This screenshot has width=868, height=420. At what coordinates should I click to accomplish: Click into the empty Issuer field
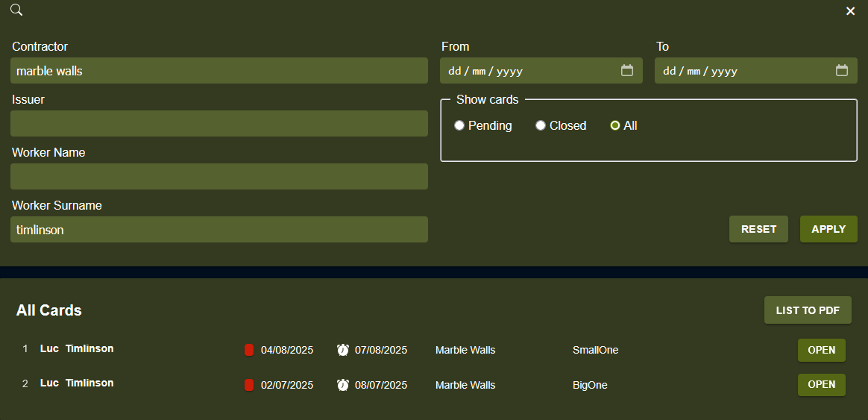point(219,124)
